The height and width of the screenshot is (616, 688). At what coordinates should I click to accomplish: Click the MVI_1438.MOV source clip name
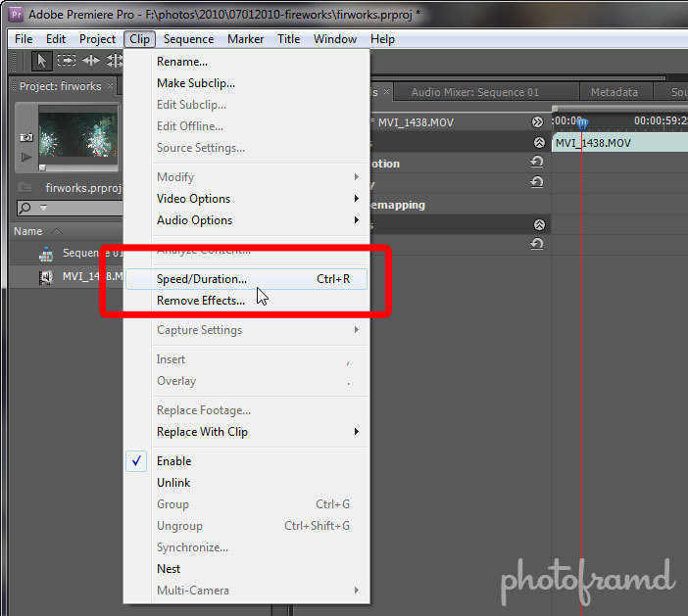416,122
